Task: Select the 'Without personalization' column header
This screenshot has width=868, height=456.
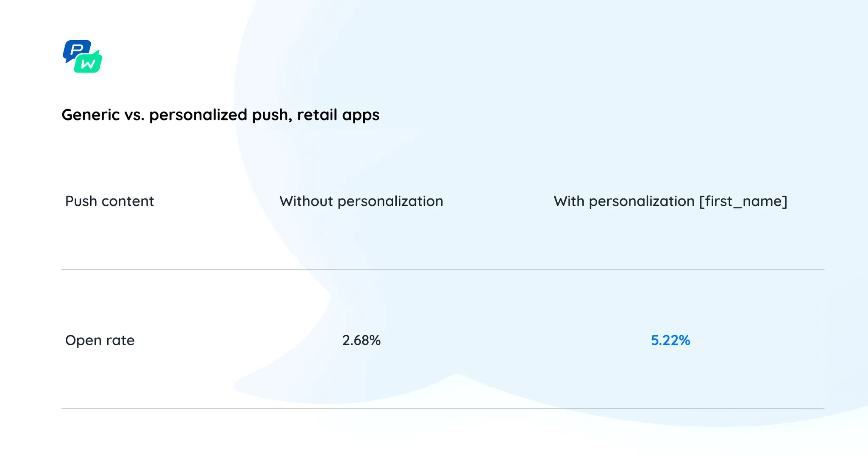Action: (x=361, y=201)
